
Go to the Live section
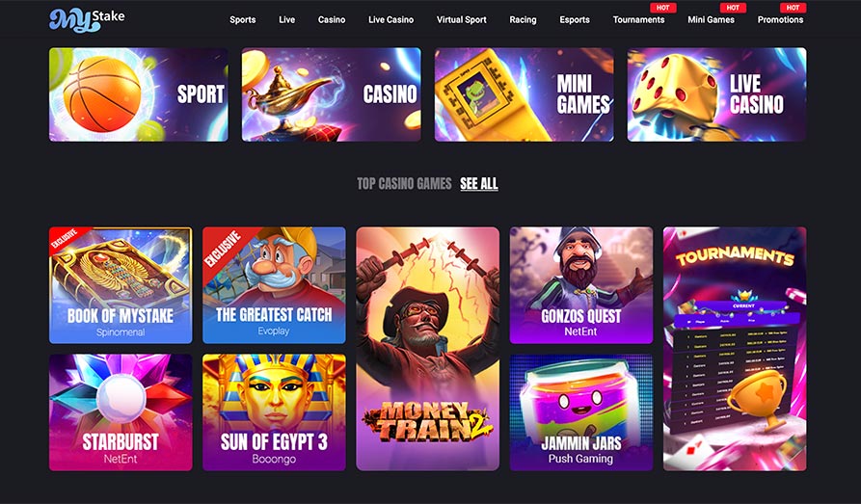[286, 20]
